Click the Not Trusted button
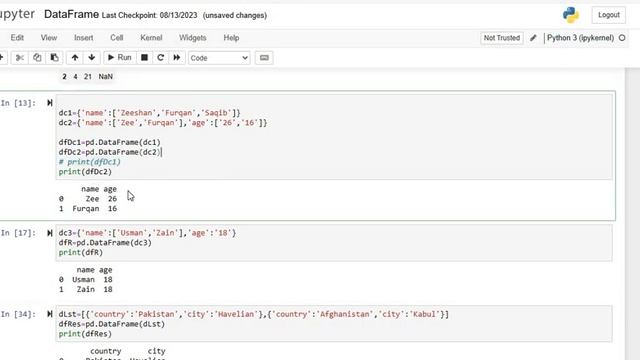 pyautogui.click(x=502, y=38)
